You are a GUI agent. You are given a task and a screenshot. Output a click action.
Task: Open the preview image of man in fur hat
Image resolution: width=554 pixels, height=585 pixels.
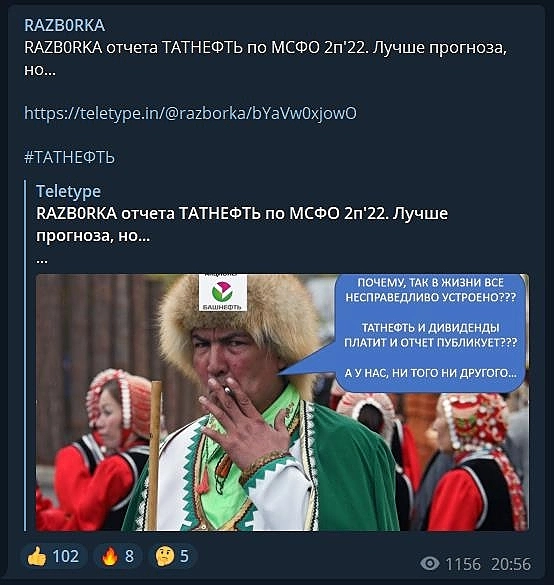pyautogui.click(x=282, y=402)
